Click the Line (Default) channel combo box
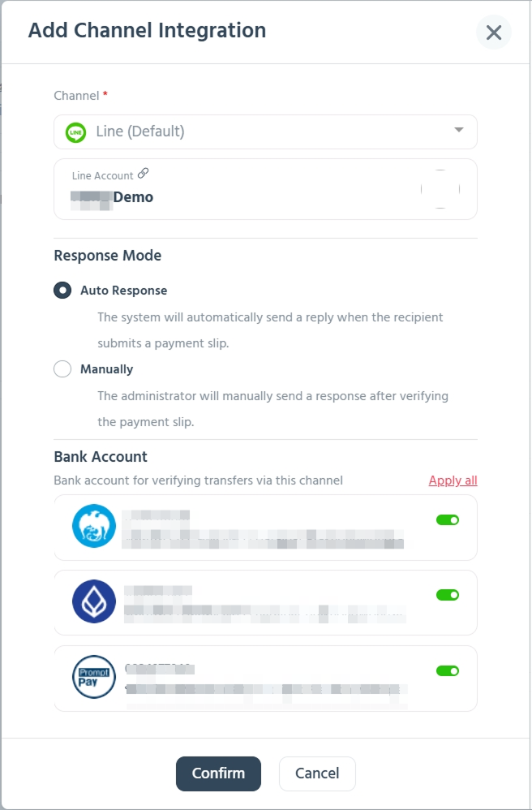 [x=265, y=131]
